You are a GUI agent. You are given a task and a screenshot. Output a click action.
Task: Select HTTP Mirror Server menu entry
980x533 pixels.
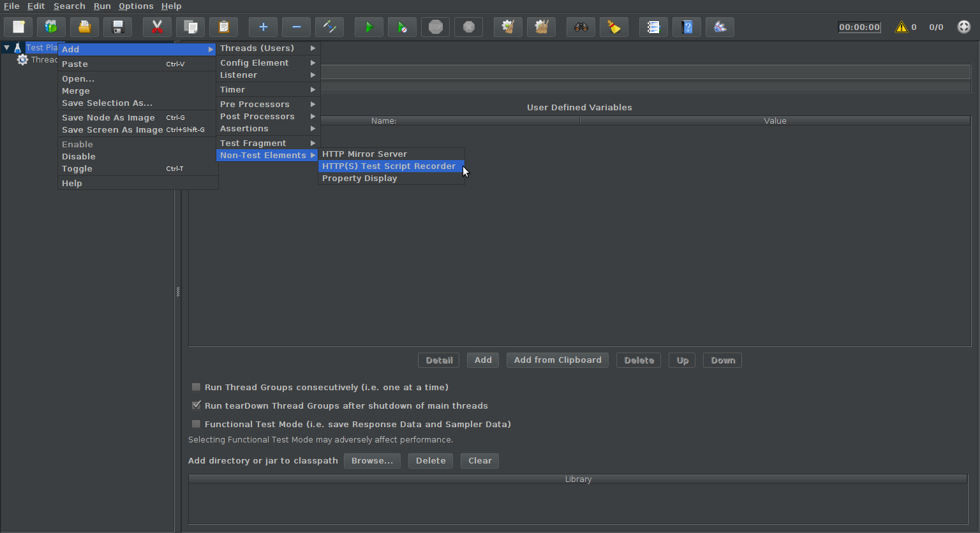coord(391,154)
